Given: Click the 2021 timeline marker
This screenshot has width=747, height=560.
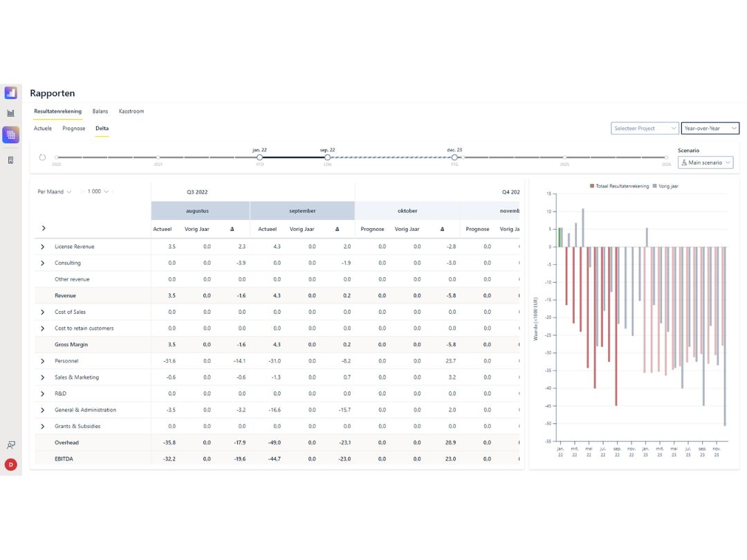Looking at the screenshot, I should pos(158,158).
